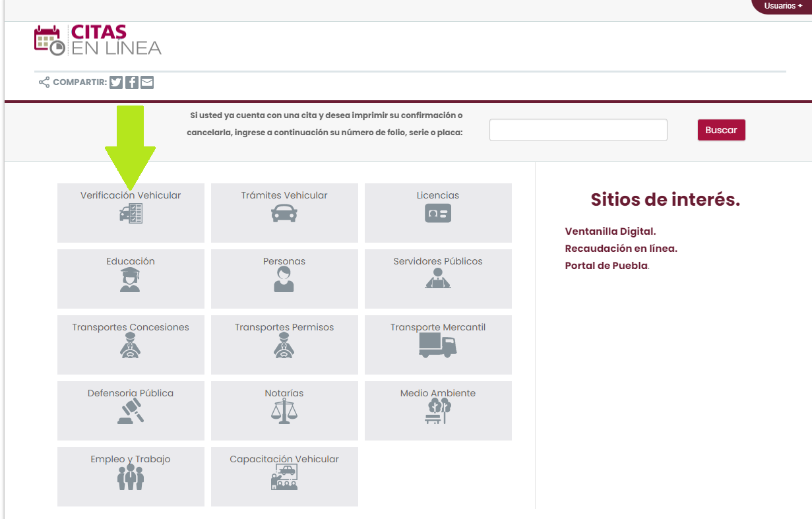The image size is (812, 519).
Task: Follow the Recaudación en línea link
Action: (621, 249)
